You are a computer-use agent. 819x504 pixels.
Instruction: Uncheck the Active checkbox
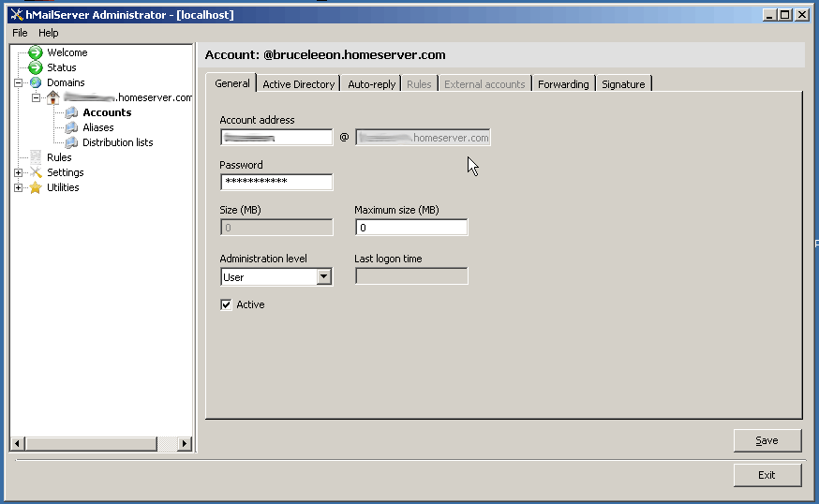(x=226, y=305)
